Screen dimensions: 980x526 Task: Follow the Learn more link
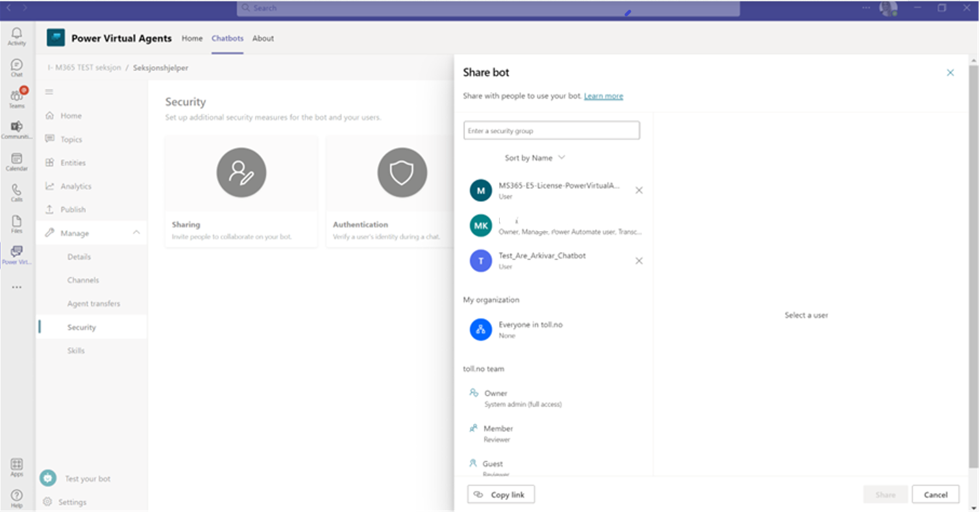point(604,96)
